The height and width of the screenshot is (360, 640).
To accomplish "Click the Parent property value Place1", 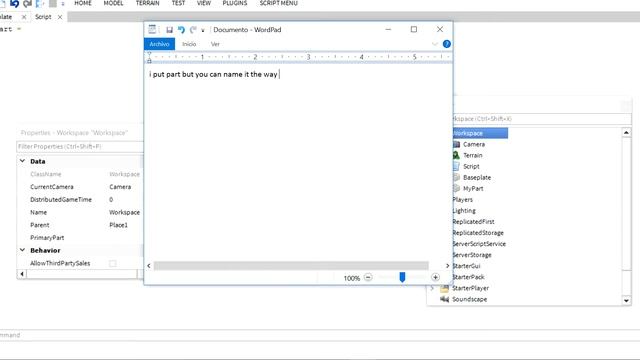I will [x=118, y=225].
